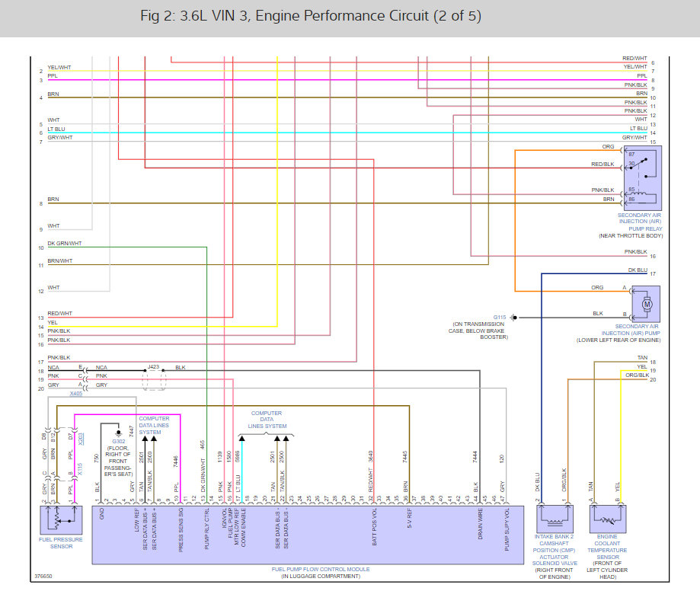Select the BATT POS VOL terminal label
The image size is (700, 591).
point(375,527)
